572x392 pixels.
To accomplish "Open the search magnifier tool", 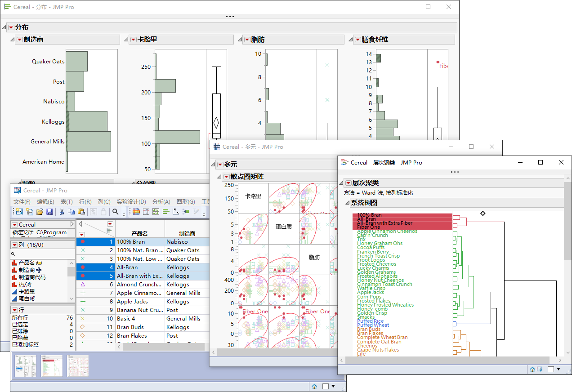I will click(116, 211).
